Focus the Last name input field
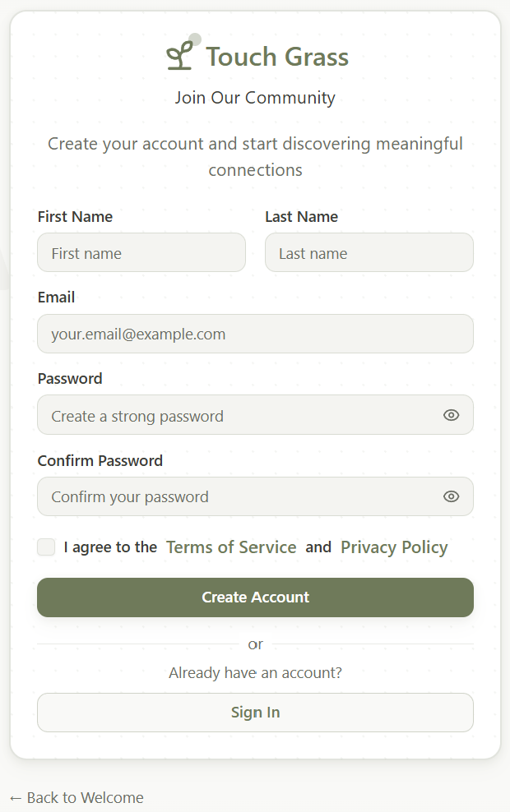This screenshot has width=510, height=812. point(369,252)
